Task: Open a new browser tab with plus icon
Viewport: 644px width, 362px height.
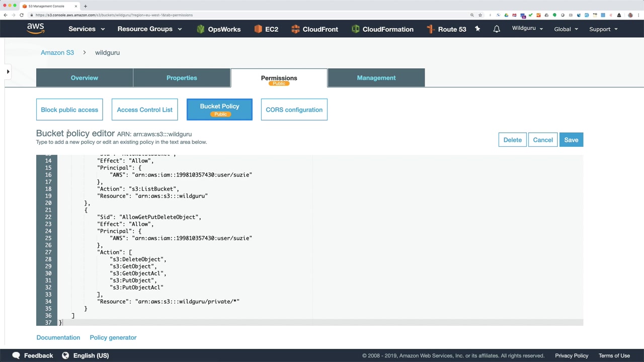Action: pyautogui.click(x=86, y=6)
